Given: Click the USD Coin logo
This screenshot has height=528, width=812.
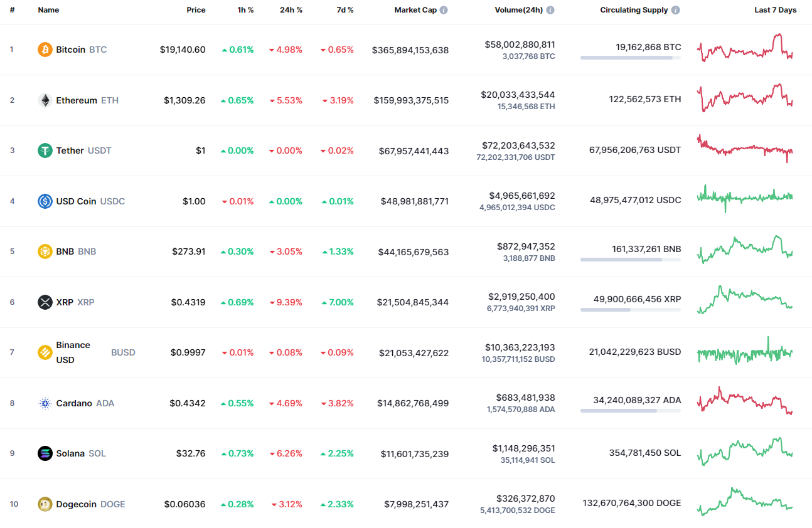Looking at the screenshot, I should point(43,201).
